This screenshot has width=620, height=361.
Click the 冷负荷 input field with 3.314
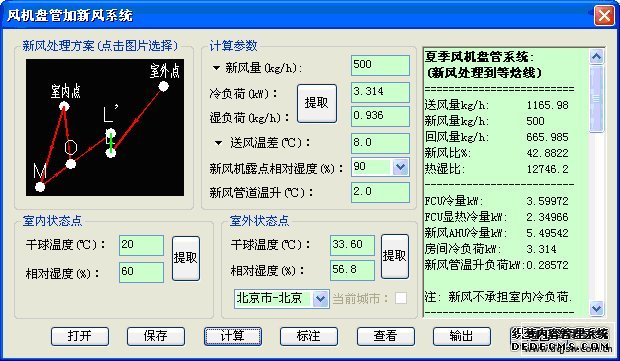[x=380, y=93]
